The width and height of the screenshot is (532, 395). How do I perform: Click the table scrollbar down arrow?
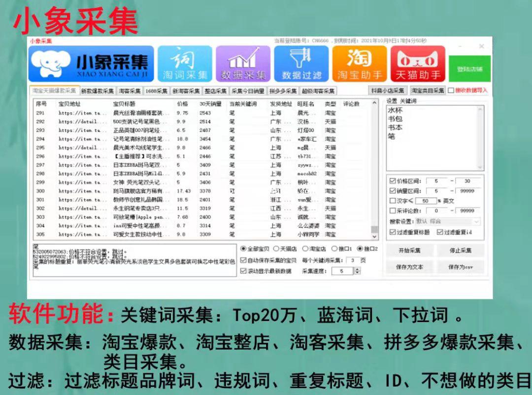click(374, 236)
